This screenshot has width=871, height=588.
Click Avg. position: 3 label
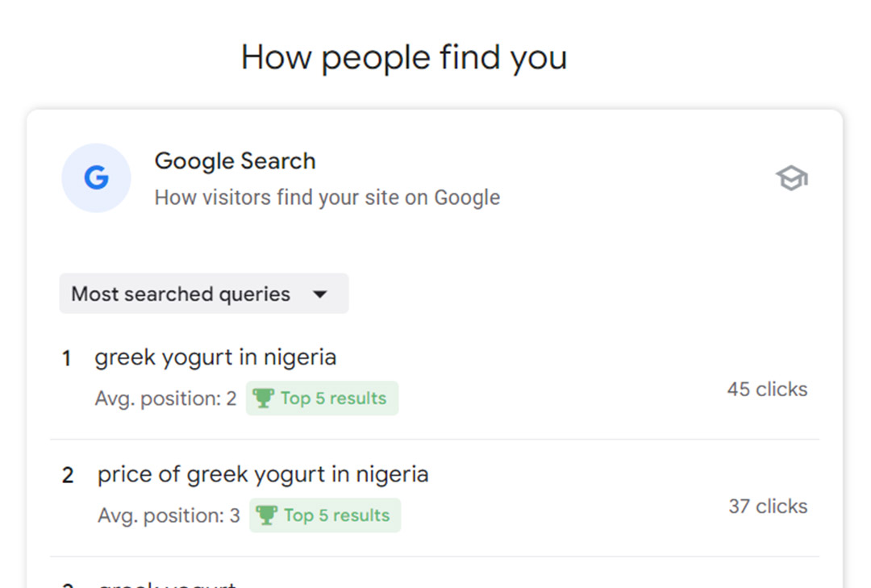[169, 515]
